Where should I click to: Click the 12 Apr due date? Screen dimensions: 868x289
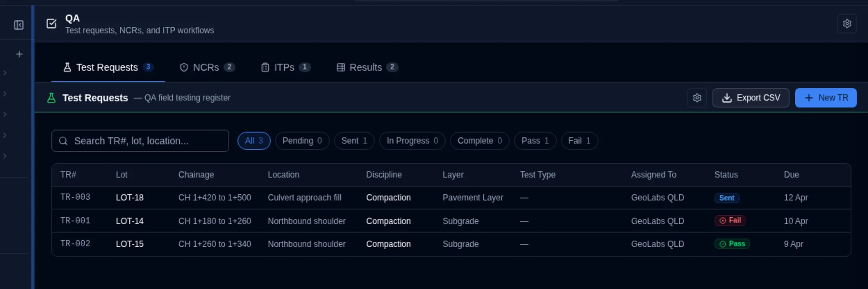pyautogui.click(x=796, y=198)
